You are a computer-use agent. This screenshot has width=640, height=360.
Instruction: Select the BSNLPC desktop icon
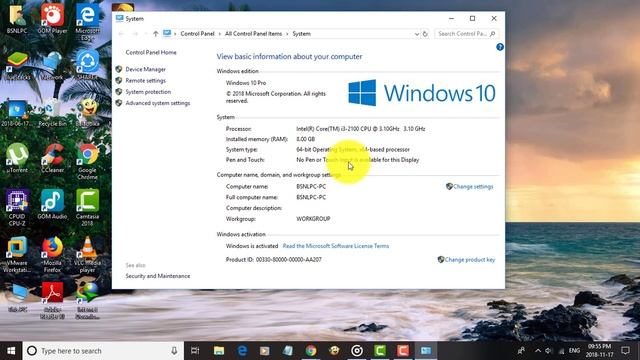[17, 20]
